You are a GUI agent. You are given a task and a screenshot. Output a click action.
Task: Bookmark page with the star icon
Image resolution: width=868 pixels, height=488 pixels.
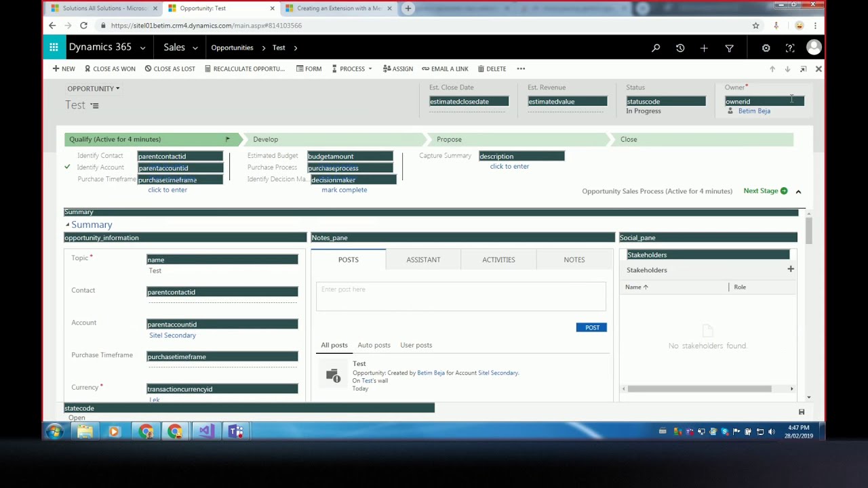click(x=755, y=26)
